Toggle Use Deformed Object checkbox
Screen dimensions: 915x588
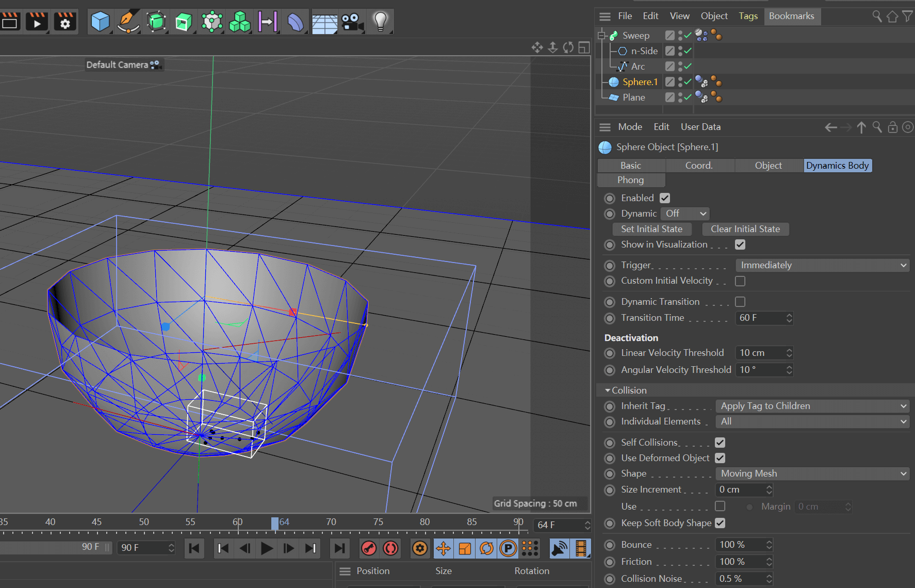pos(720,458)
